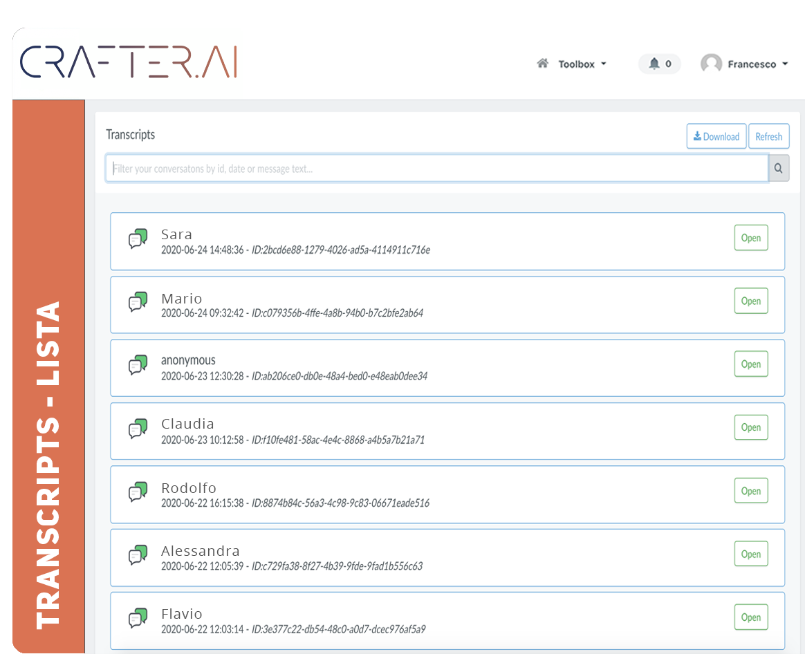Click the chat icon beside anonymous
Image resolution: width=805 pixels, height=672 pixels.
(x=138, y=364)
